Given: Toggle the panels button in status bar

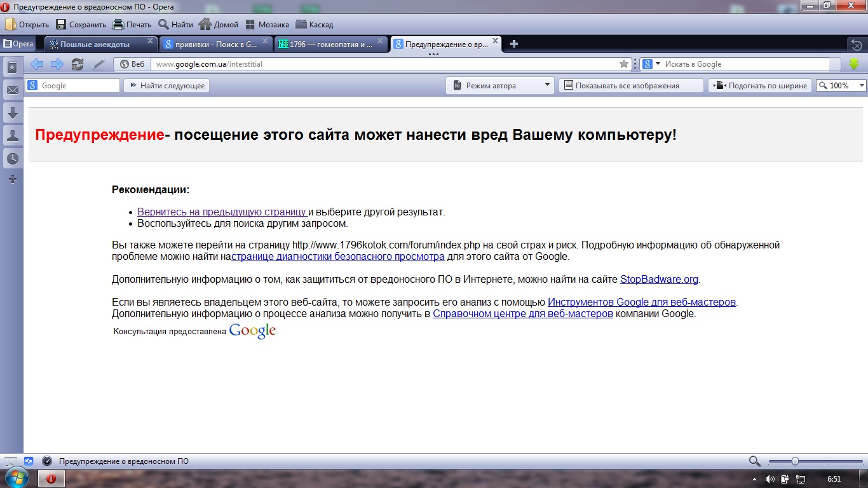Looking at the screenshot, I should pos(11,461).
